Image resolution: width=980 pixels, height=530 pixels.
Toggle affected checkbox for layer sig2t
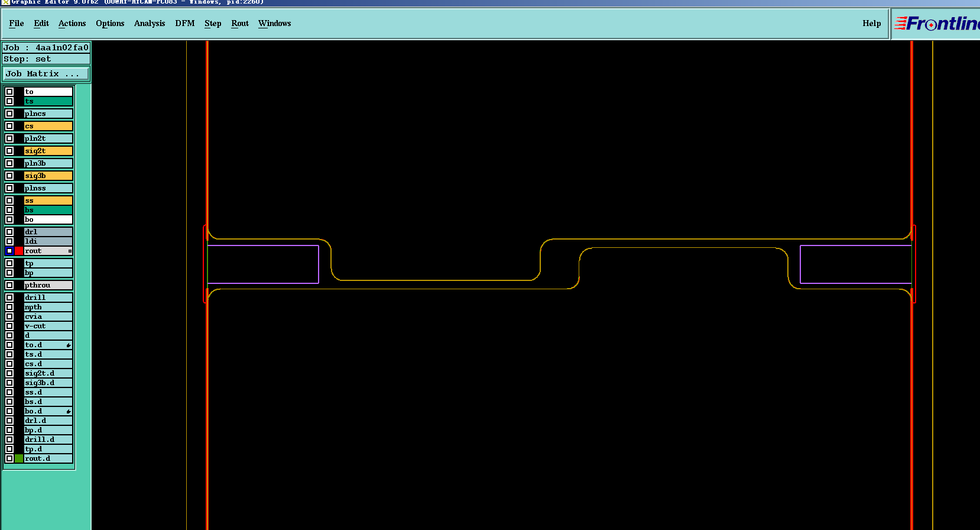tap(9, 151)
